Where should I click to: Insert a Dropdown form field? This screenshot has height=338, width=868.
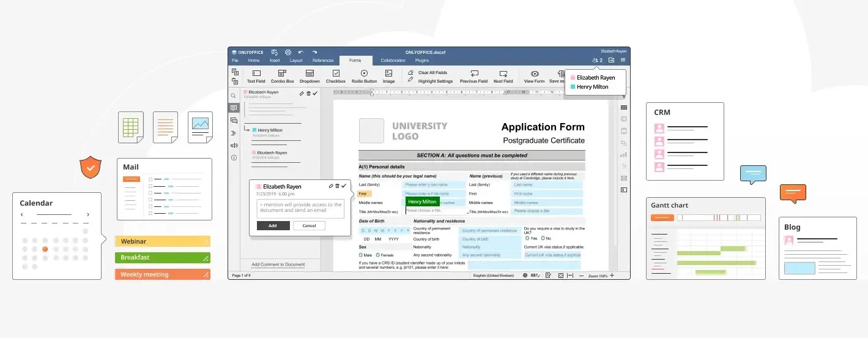310,77
